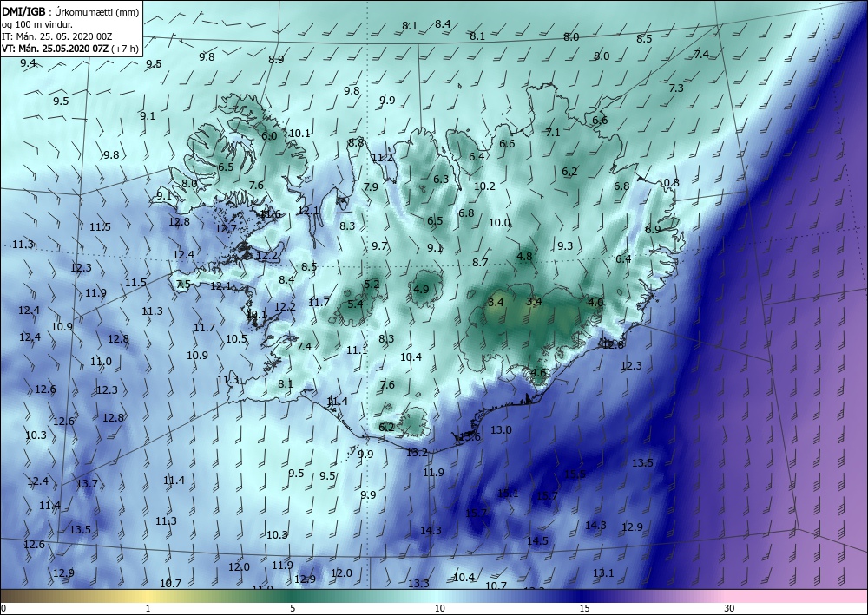
Task: Click the 10.8 value on the east coast
Action: coord(668,182)
